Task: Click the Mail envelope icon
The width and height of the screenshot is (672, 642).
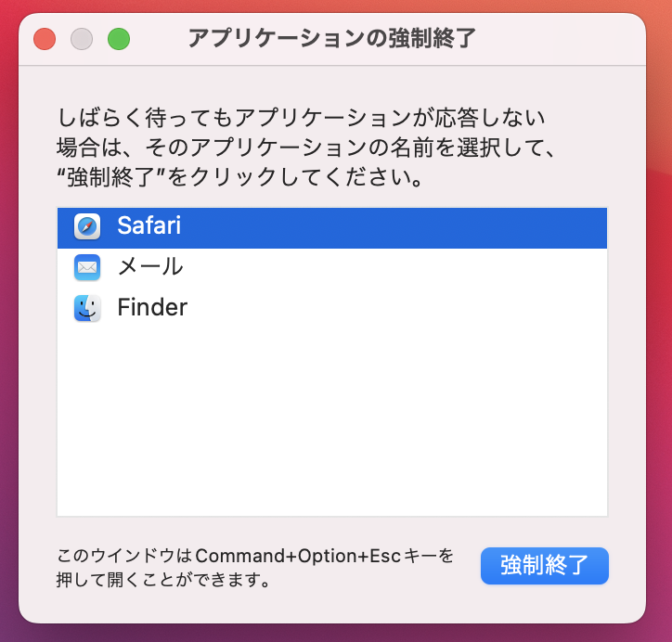Action: [x=86, y=267]
